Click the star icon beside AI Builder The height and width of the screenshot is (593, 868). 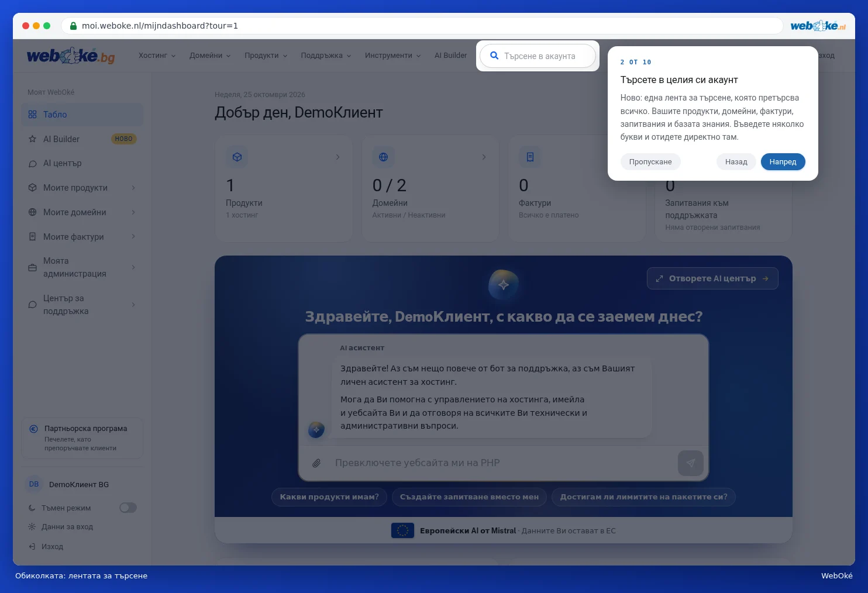(x=32, y=139)
